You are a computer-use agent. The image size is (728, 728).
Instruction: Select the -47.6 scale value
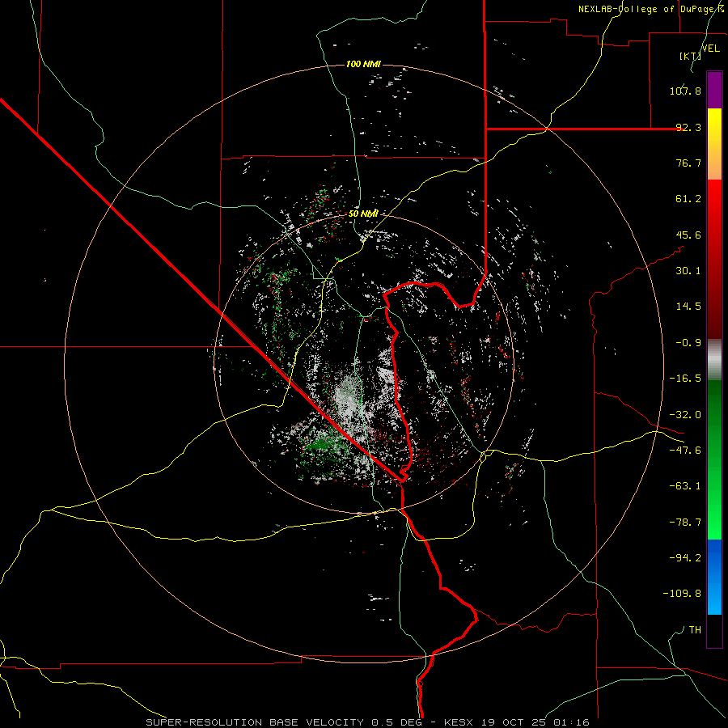pyautogui.click(x=685, y=451)
